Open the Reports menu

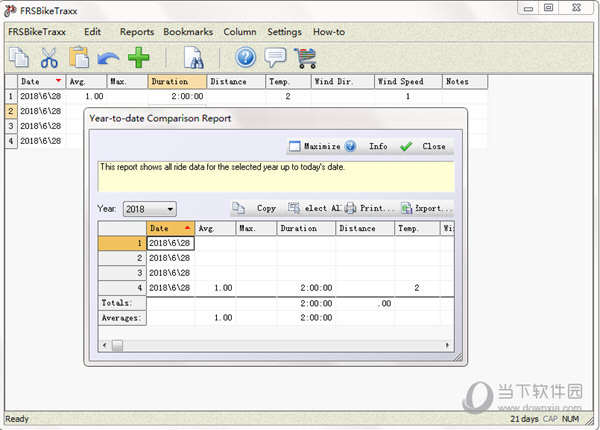point(137,32)
